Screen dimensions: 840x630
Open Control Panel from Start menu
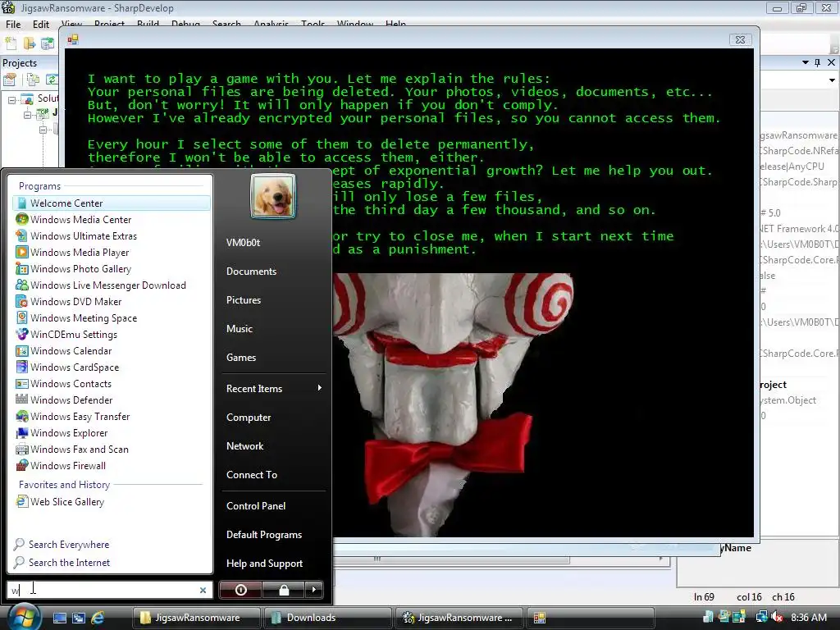256,505
